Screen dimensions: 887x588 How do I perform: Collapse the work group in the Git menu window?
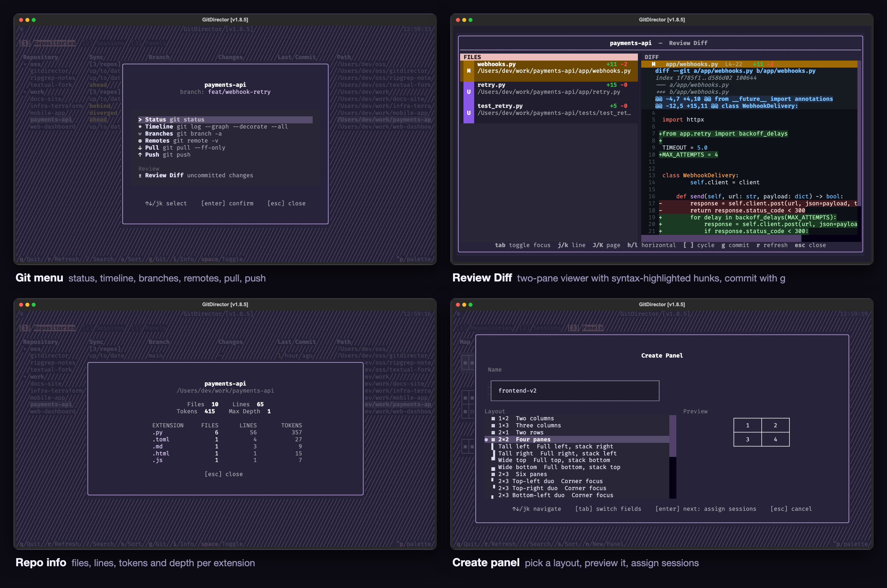[x=25, y=92]
